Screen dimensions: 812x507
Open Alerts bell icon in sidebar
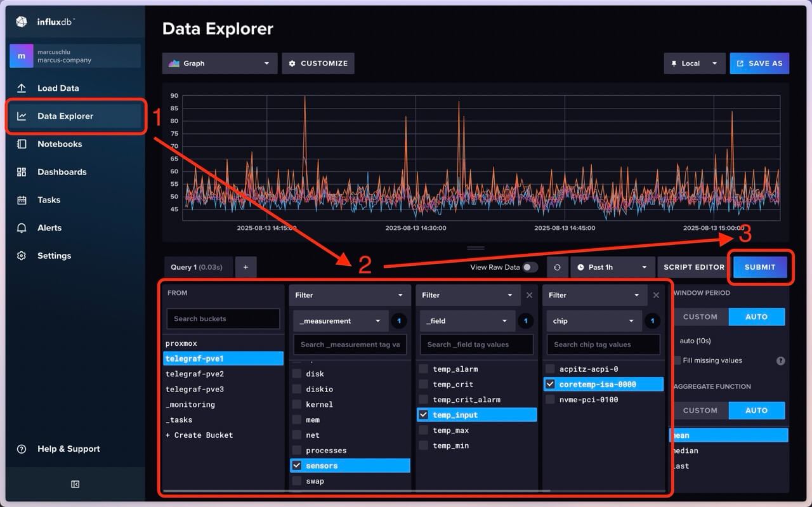22,228
